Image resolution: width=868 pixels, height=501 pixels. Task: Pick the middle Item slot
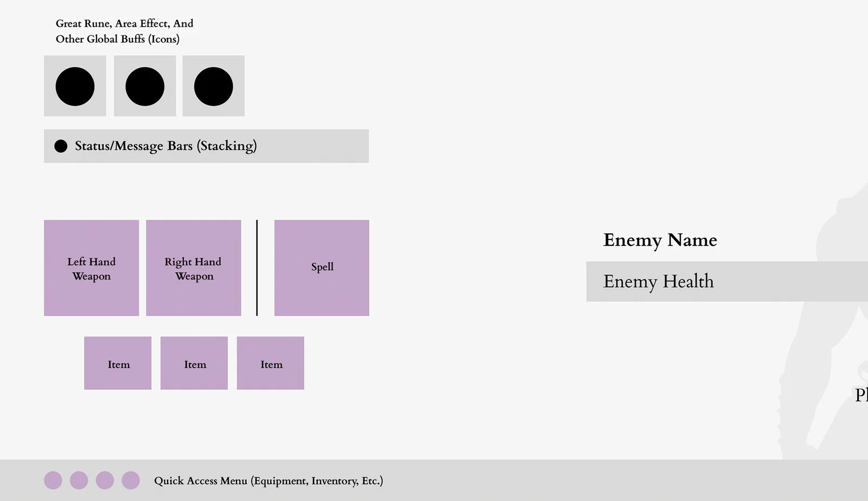point(194,363)
